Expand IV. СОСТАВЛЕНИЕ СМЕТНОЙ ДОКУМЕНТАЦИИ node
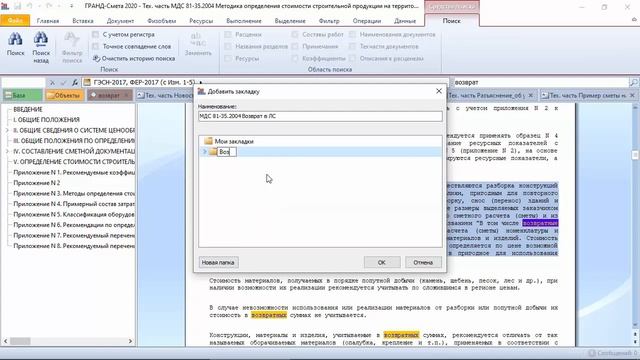Viewport: 640px width, 360px height. 7,151
